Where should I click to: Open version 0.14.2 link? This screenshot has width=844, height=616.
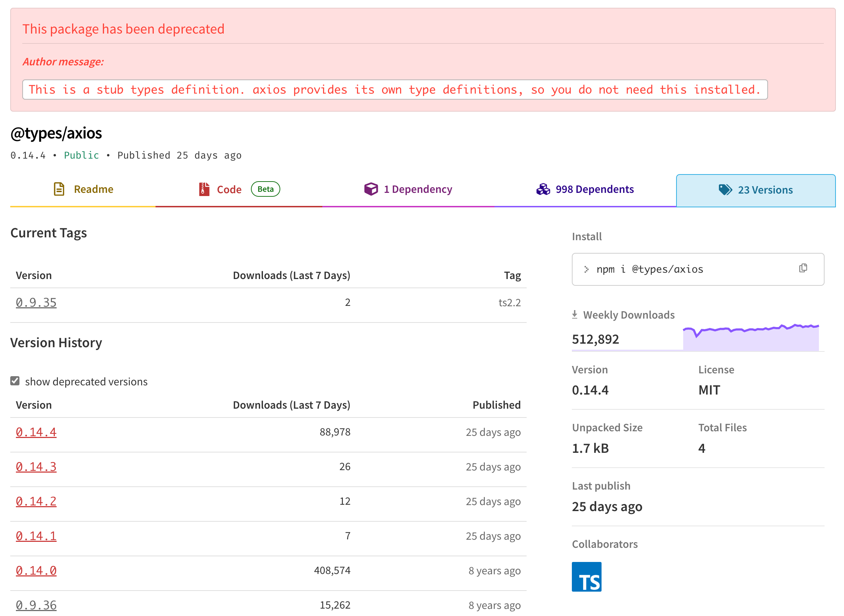point(36,501)
